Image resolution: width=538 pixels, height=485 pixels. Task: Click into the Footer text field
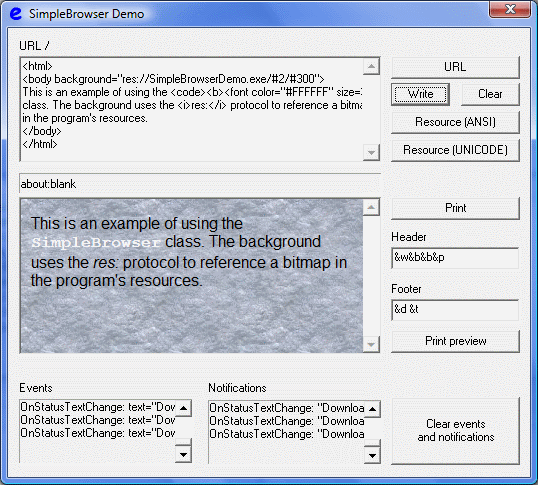click(x=455, y=310)
